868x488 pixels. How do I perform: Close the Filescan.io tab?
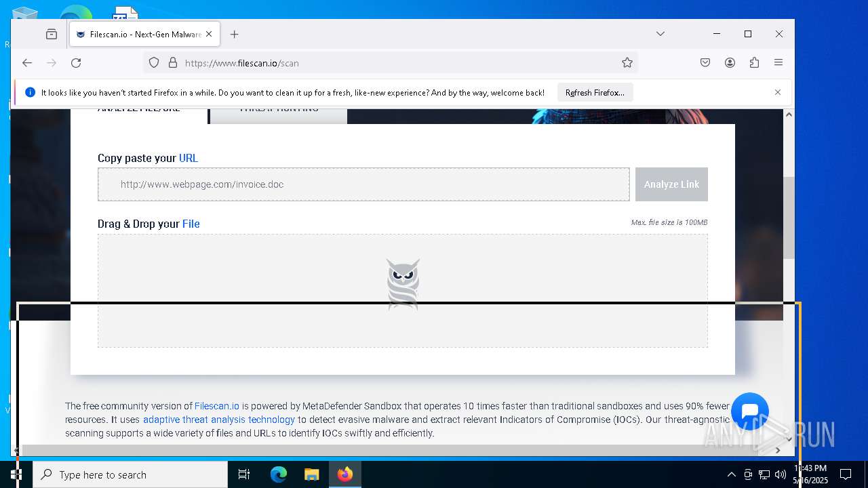pos(209,34)
